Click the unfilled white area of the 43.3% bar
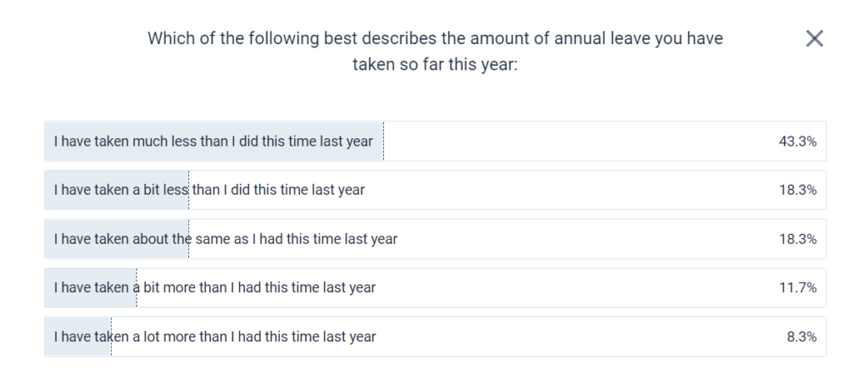The height and width of the screenshot is (372, 868). [x=576, y=142]
